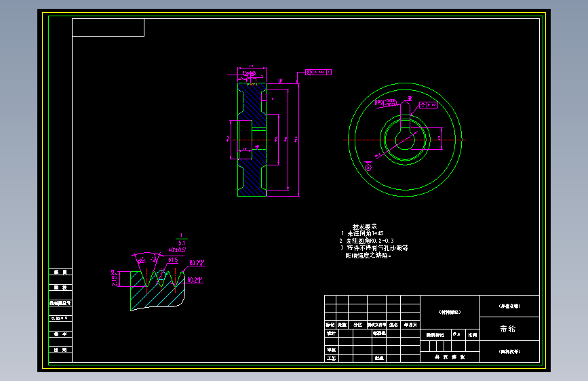Click note line 3 about 气孔砂眼
This screenshot has height=381, width=588.
pos(374,248)
